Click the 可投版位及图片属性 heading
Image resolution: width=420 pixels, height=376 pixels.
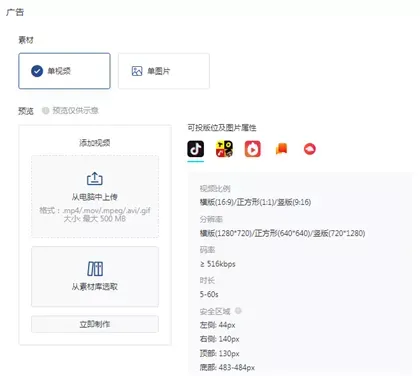[x=222, y=128]
